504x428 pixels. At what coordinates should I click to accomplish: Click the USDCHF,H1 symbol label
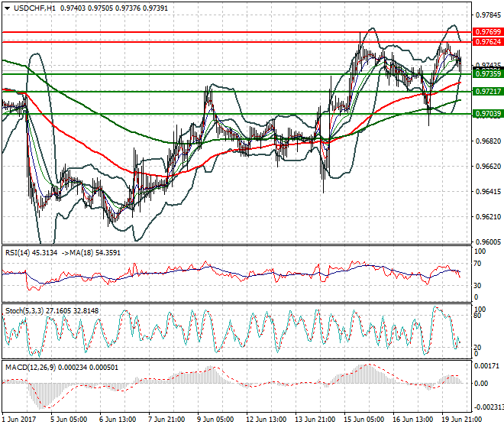tap(34, 8)
